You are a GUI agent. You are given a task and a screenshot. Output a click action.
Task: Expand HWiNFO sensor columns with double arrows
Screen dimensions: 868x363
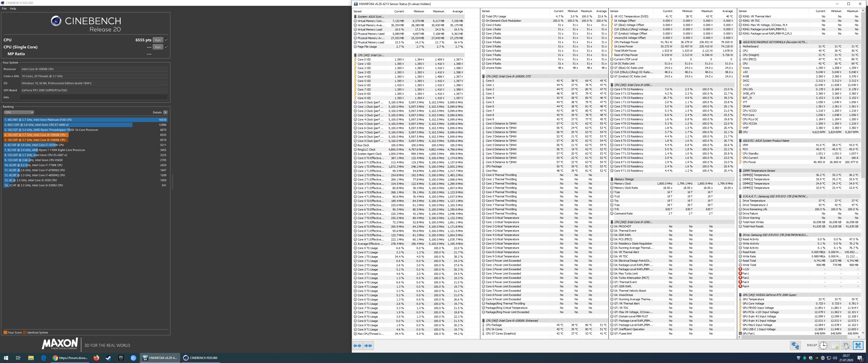click(x=357, y=345)
